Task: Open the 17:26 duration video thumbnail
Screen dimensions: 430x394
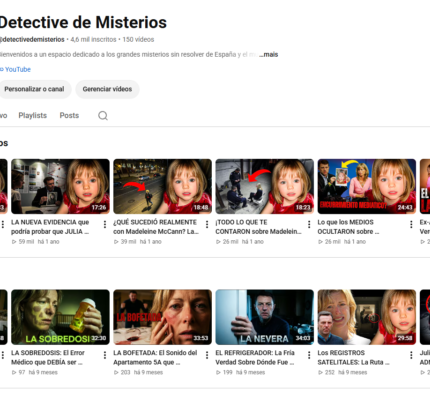Action: pos(60,186)
